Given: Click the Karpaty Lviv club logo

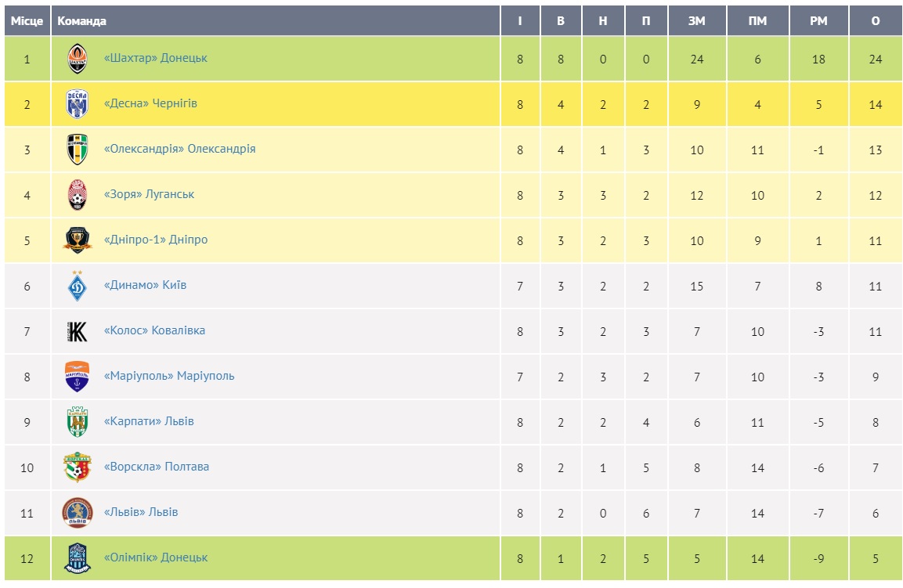Looking at the screenshot, I should pos(78,422).
